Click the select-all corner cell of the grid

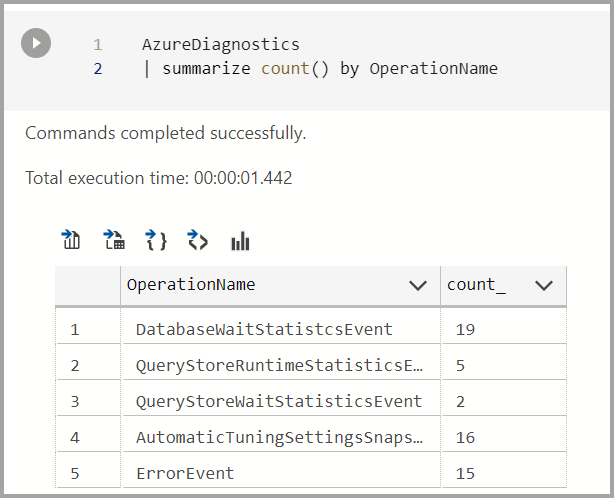88,285
